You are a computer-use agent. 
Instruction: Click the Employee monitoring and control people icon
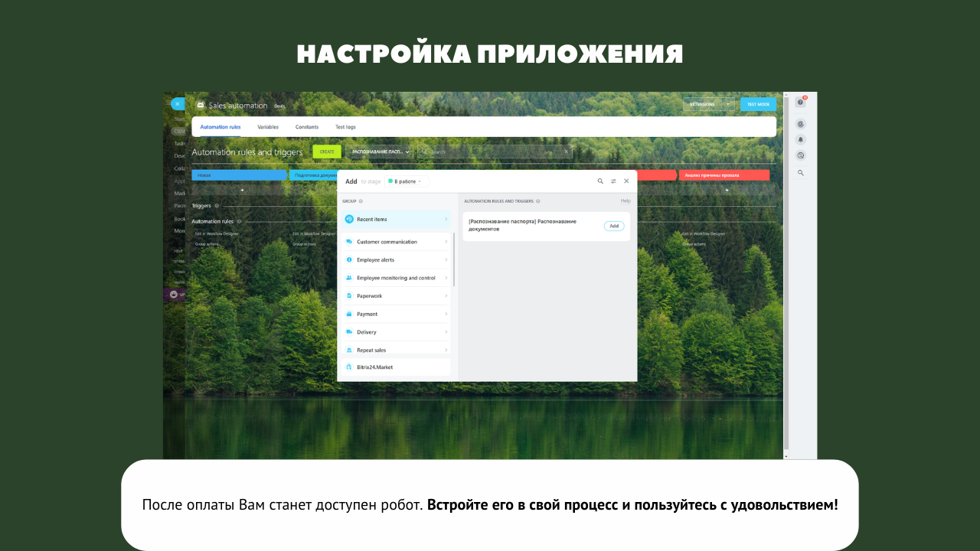349,278
